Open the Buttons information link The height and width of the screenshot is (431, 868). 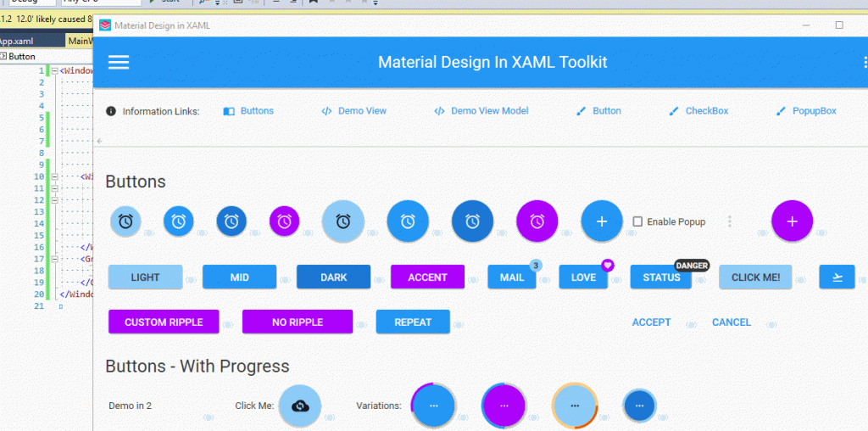click(248, 111)
